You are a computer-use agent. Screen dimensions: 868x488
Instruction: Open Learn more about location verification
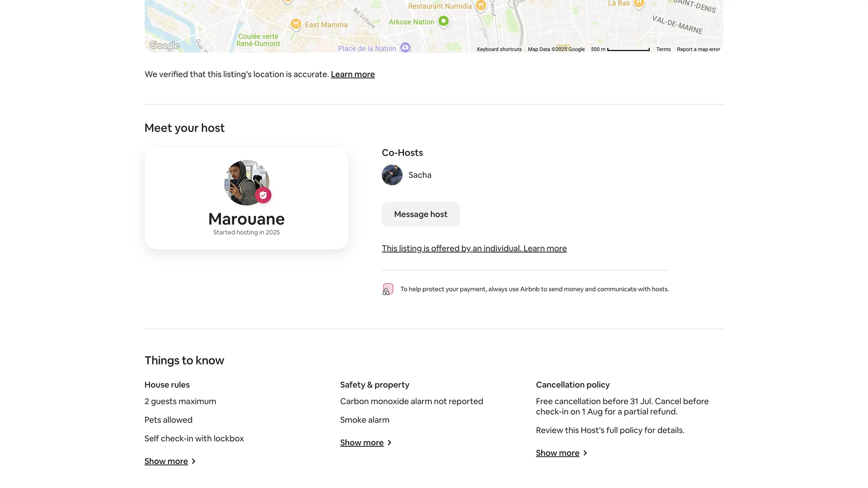tap(352, 74)
